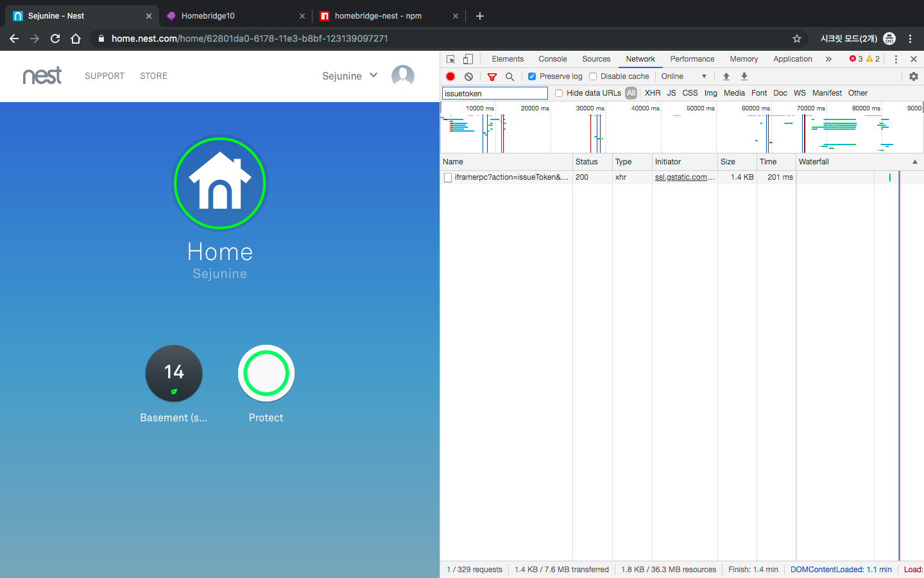Uncheck the Preserve log checkbox
The width and height of the screenshot is (924, 578).
pyautogui.click(x=532, y=76)
